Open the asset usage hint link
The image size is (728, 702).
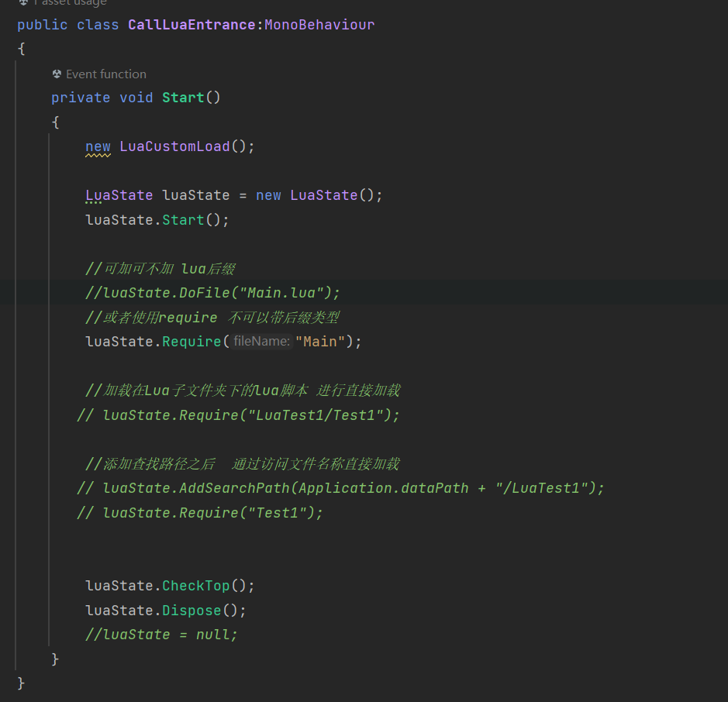(x=70, y=2)
